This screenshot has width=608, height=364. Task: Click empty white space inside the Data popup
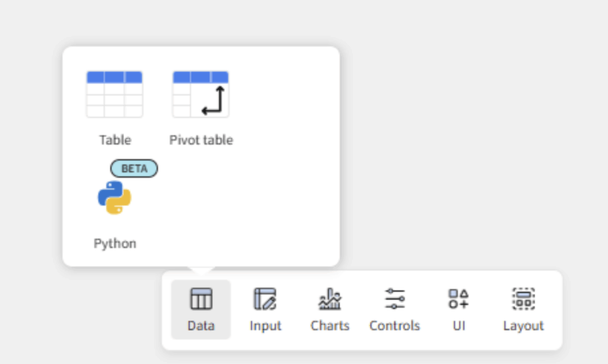[x=273, y=202]
